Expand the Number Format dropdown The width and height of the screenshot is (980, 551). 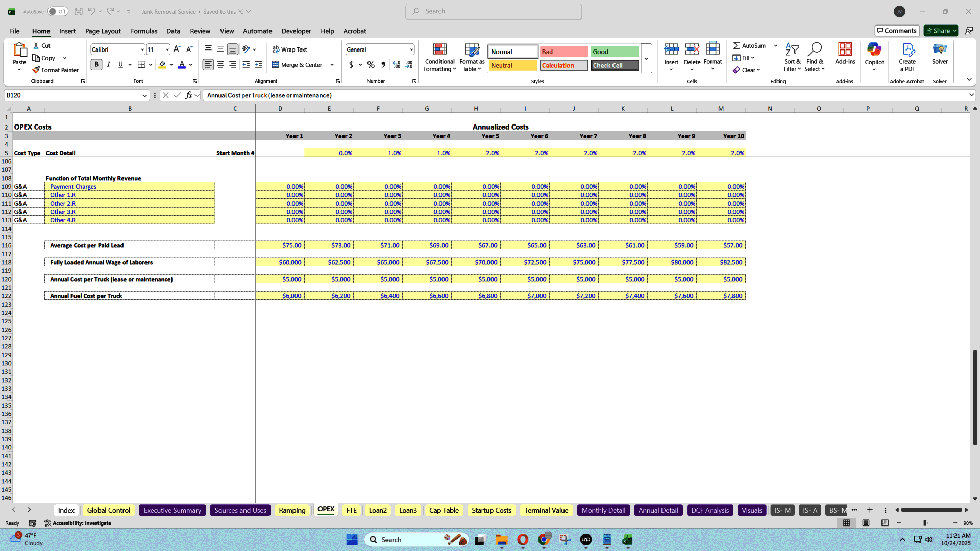[411, 49]
